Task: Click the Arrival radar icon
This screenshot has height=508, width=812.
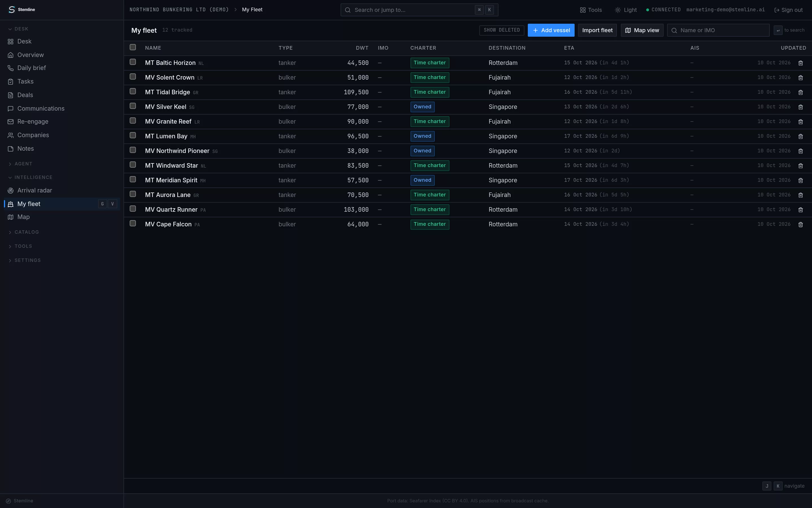Action: [x=10, y=190]
